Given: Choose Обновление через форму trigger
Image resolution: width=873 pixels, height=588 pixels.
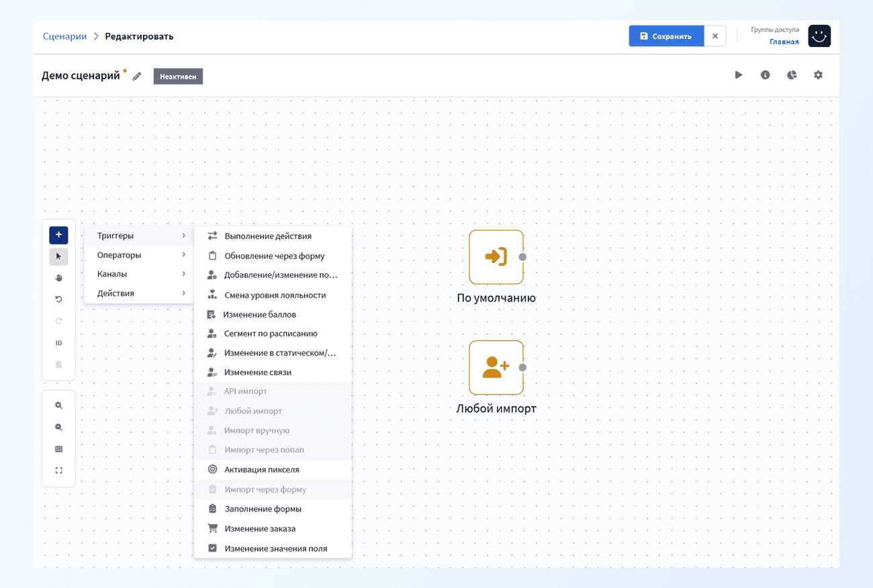Looking at the screenshot, I should [273, 256].
